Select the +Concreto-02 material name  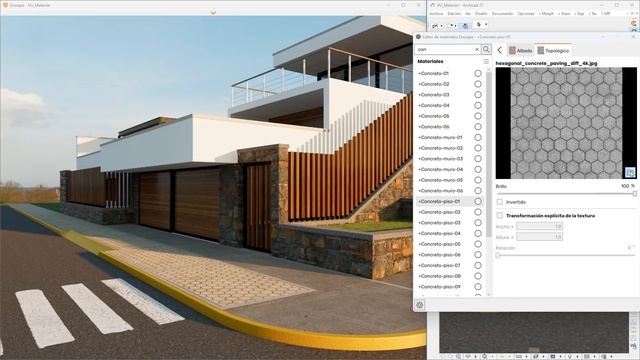[433, 84]
